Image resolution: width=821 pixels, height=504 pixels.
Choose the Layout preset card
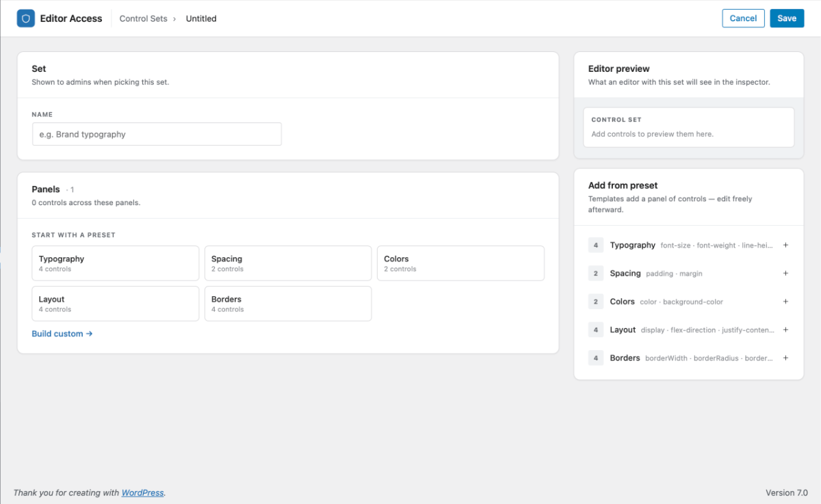[x=116, y=304]
